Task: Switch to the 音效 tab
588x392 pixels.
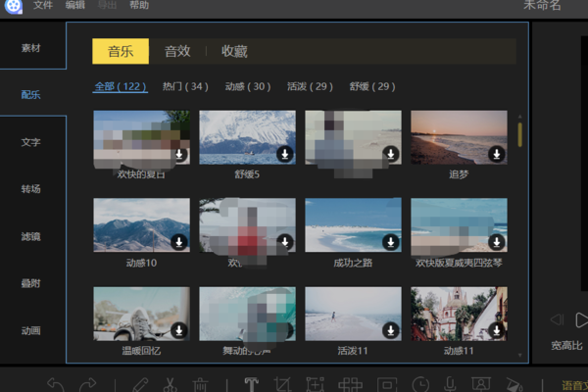Action: [177, 51]
